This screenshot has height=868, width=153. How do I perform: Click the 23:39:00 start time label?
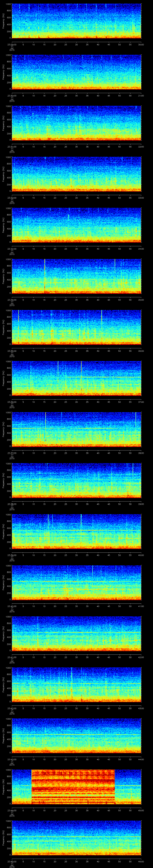click(x=12, y=555)
